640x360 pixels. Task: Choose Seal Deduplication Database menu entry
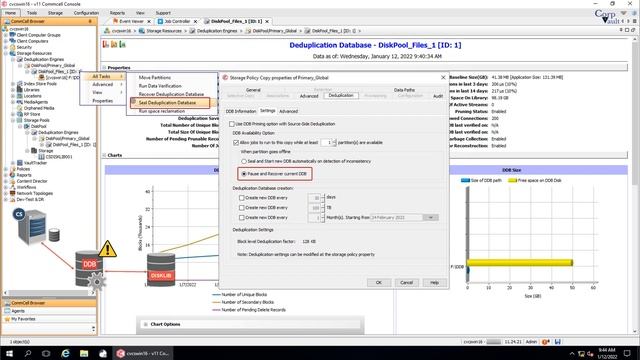(x=170, y=102)
